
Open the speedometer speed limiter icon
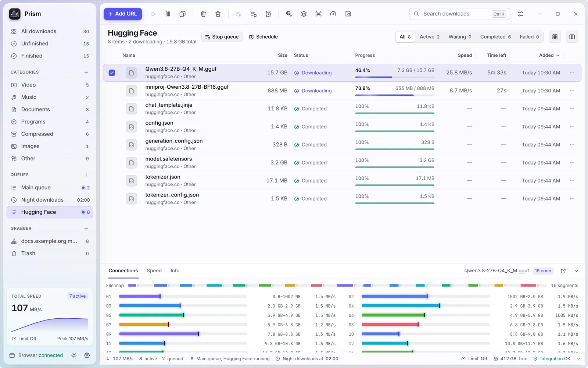coord(333,14)
